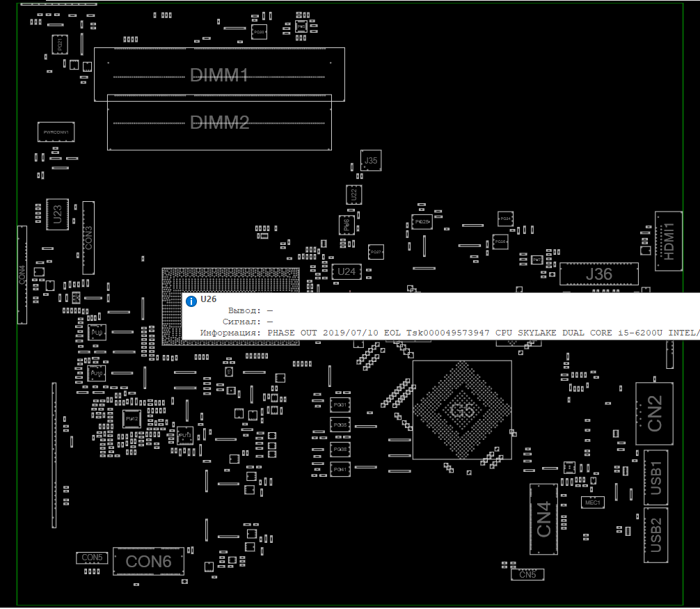Select the DIMM1 memory slot

pos(219,74)
